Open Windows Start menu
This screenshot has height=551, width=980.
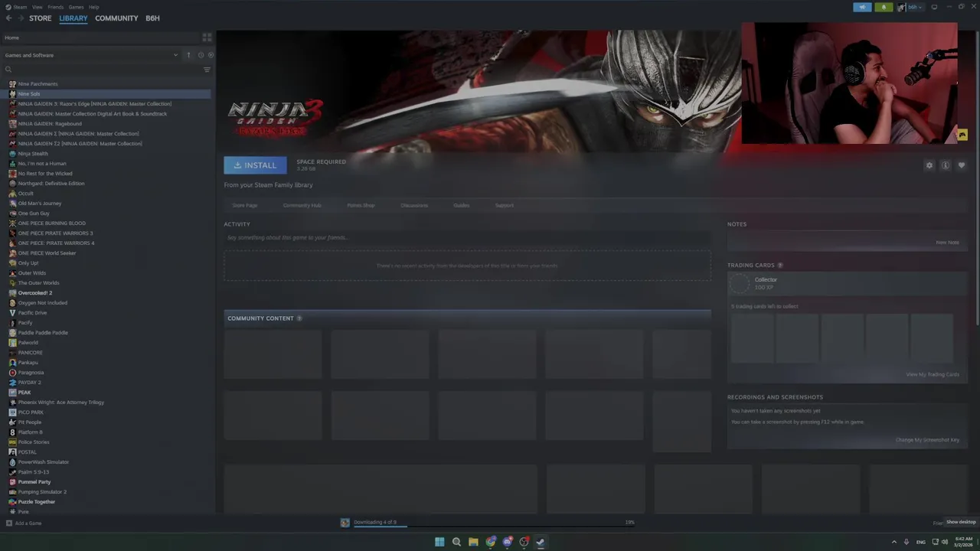point(439,542)
